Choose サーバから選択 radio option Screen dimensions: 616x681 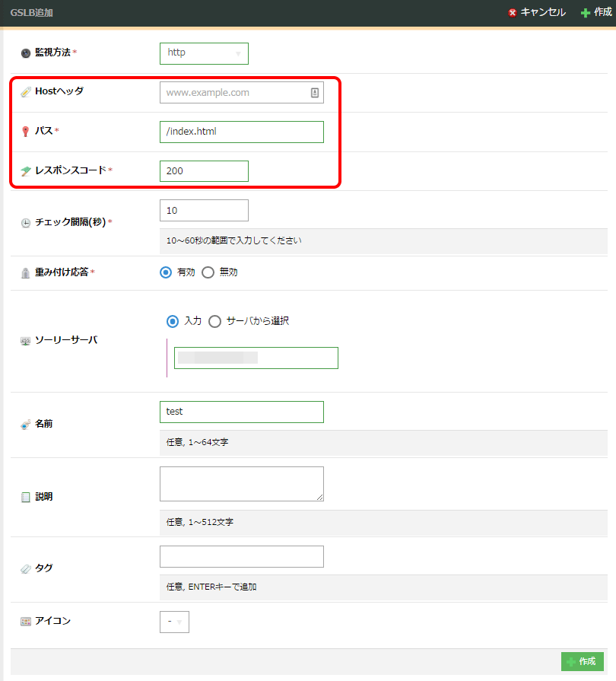pyautogui.click(x=214, y=321)
